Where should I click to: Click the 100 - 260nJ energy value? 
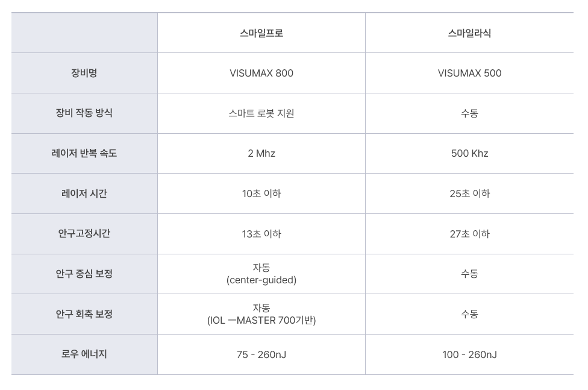[x=469, y=354]
